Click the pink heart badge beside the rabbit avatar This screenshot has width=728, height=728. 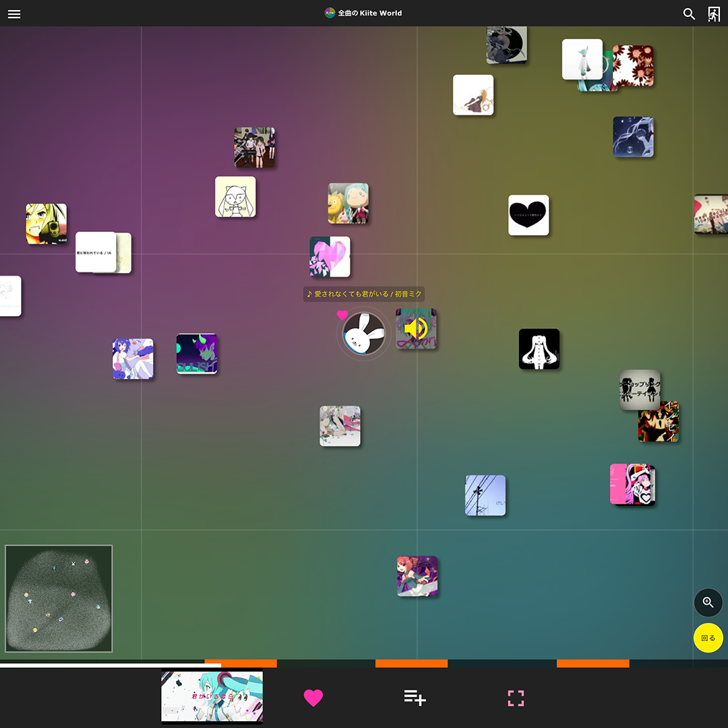point(342,315)
